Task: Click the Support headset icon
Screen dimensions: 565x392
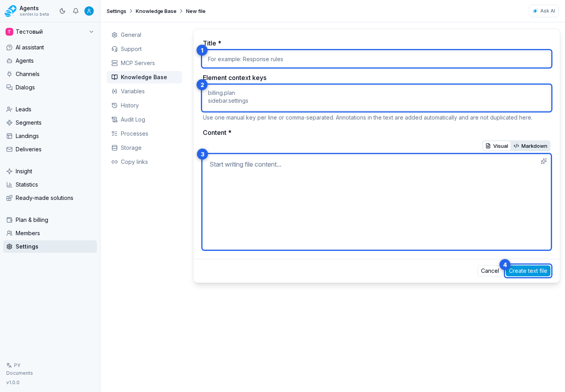Action: click(115, 49)
